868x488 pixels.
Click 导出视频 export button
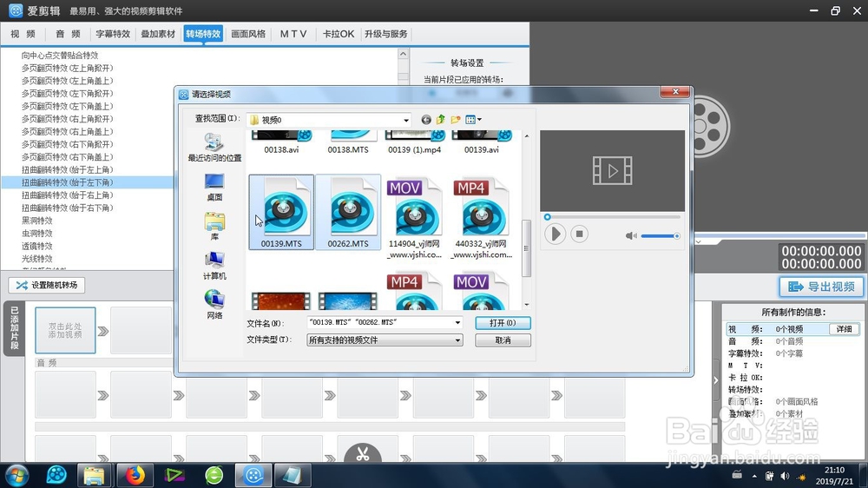[x=821, y=287]
